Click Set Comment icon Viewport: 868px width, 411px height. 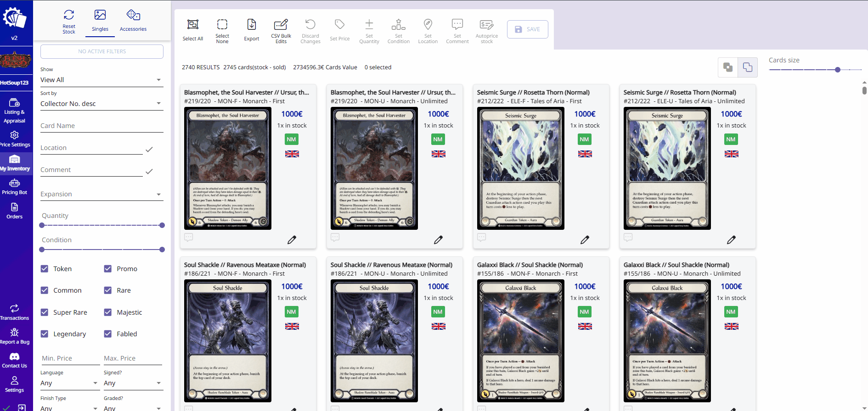coord(457,24)
